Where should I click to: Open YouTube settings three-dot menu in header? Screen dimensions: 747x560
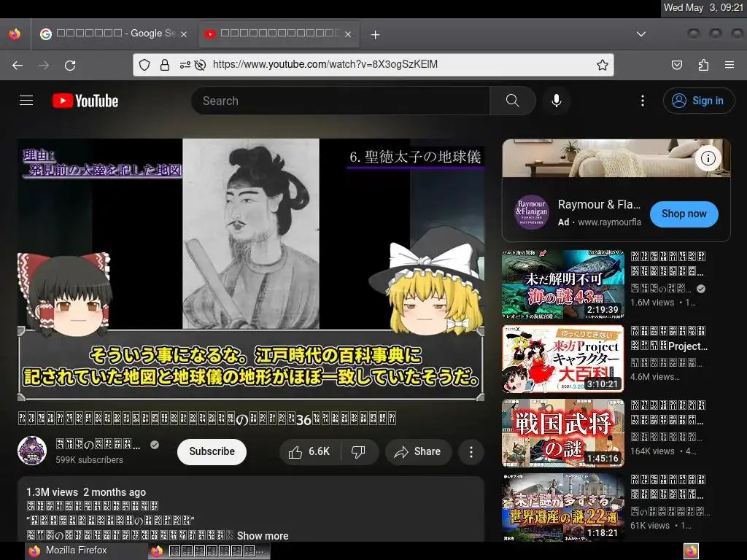pyautogui.click(x=642, y=101)
